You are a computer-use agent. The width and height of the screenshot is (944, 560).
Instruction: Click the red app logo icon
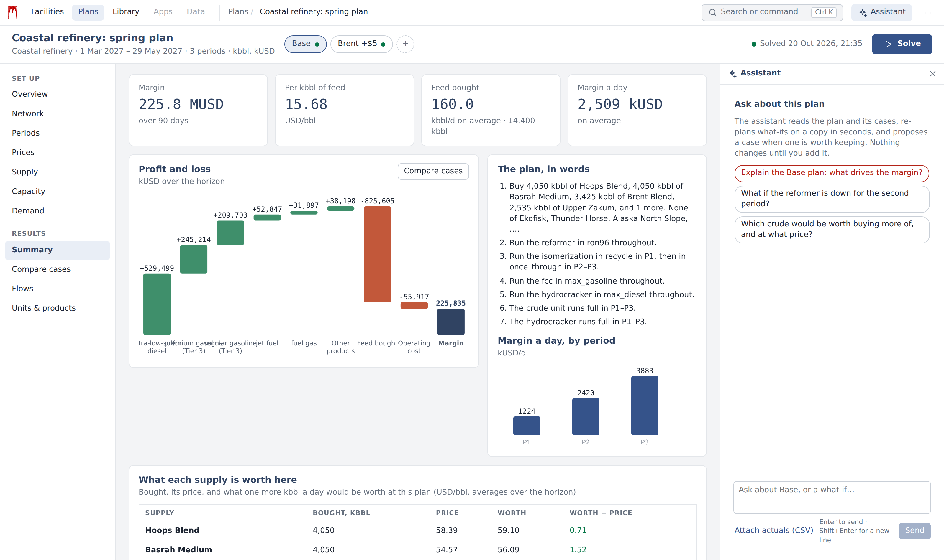click(13, 12)
